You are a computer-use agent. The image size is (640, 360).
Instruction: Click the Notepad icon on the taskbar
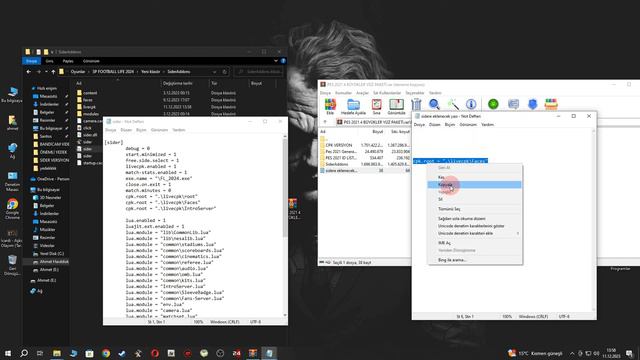point(269,353)
